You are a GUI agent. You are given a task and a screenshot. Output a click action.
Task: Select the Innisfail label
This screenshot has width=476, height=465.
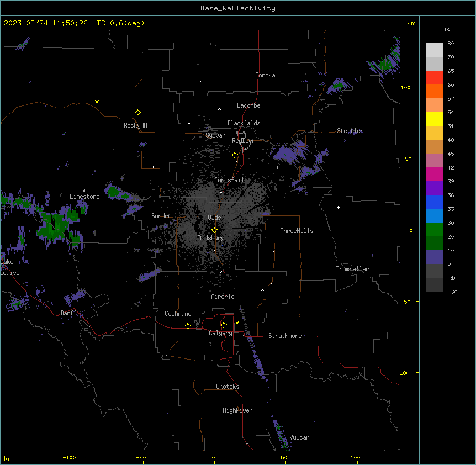[229, 180]
